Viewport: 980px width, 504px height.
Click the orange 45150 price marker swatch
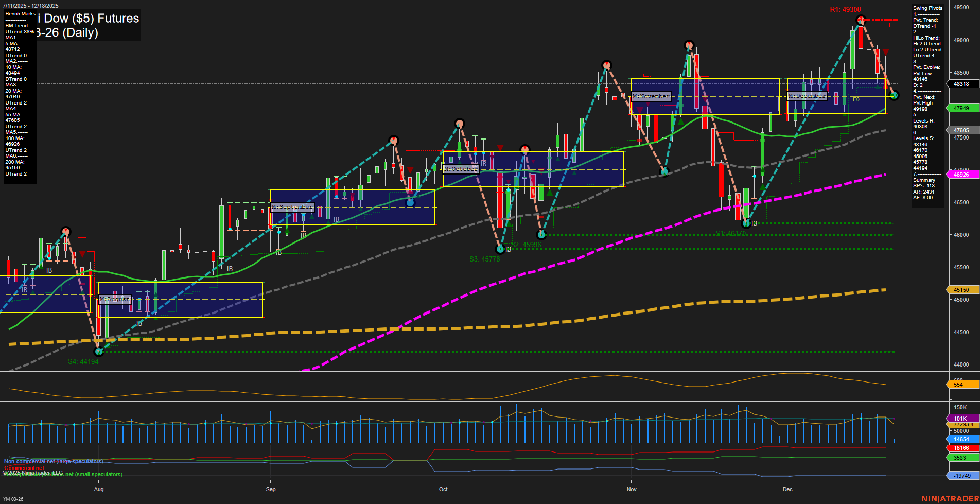pyautogui.click(x=962, y=290)
